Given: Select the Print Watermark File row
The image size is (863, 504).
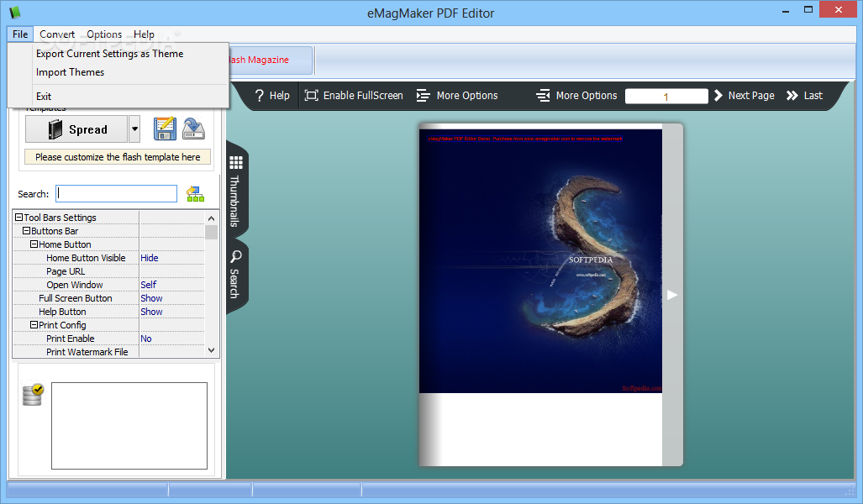Looking at the screenshot, I should pyautogui.click(x=87, y=352).
